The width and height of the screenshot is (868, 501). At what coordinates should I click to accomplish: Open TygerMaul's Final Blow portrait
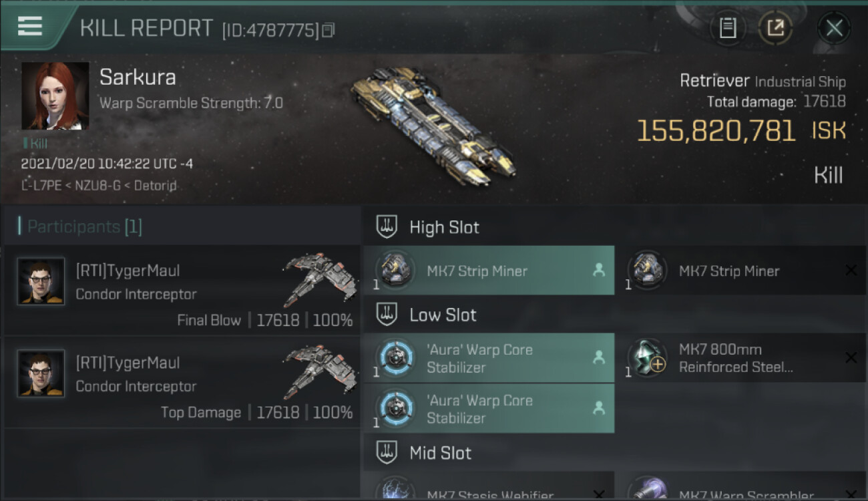click(41, 282)
